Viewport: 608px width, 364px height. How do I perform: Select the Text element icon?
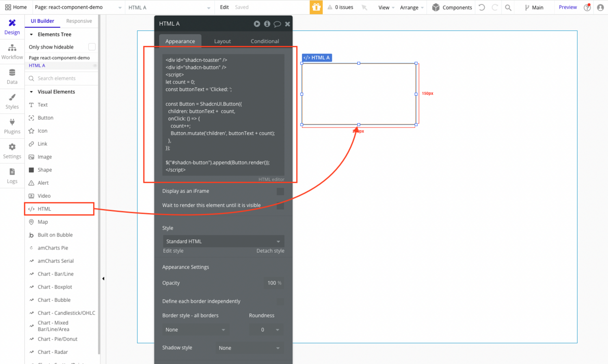click(x=31, y=105)
